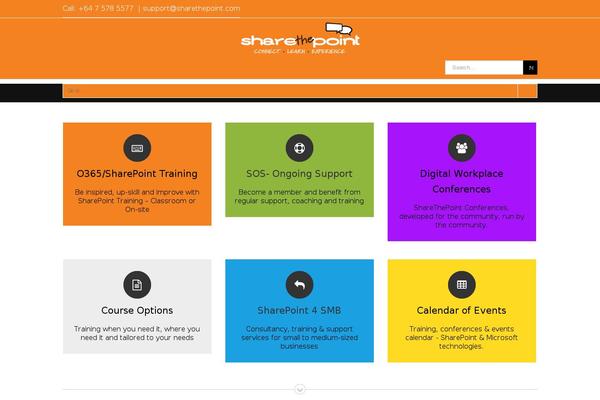Image resolution: width=600 pixels, height=400 pixels.
Task: Click the SOS Ongoing Support lifebuoy icon
Action: tap(299, 148)
